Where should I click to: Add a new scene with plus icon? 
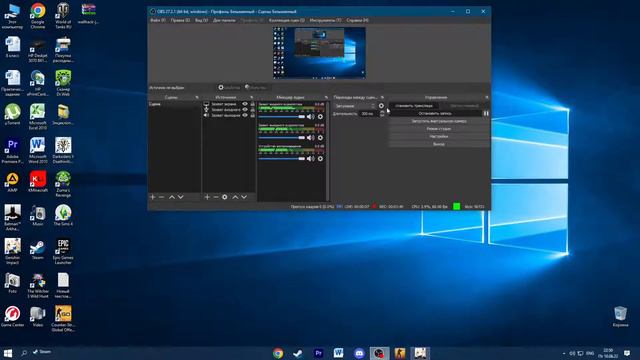153,197
